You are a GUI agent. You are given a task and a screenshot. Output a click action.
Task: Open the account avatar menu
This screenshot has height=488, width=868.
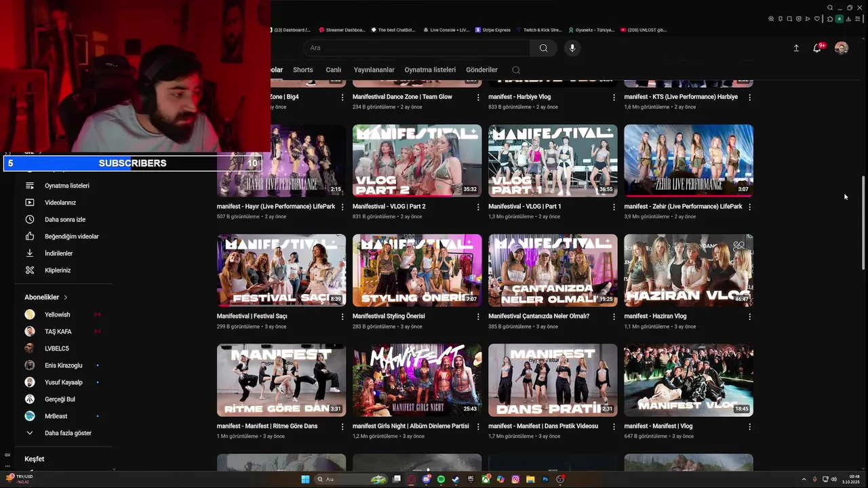point(842,48)
